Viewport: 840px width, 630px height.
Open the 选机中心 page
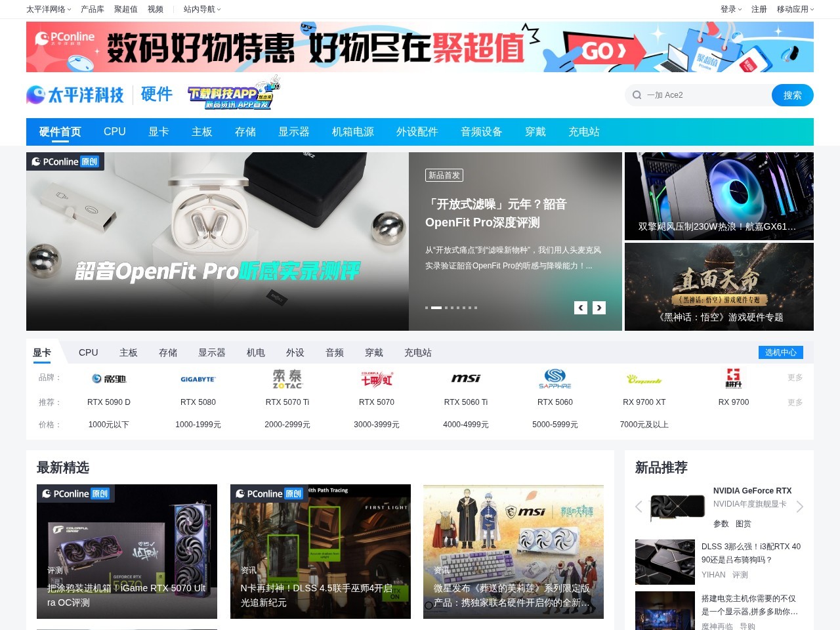(780, 352)
